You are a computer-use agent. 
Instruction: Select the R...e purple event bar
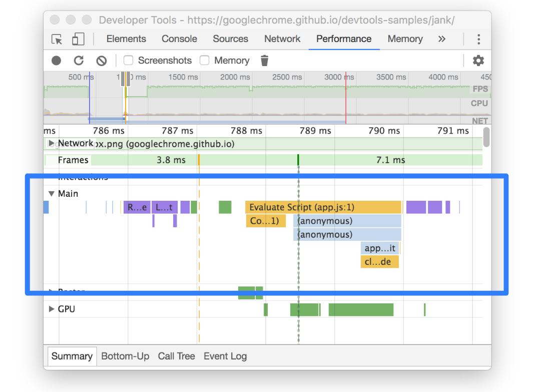(x=137, y=207)
